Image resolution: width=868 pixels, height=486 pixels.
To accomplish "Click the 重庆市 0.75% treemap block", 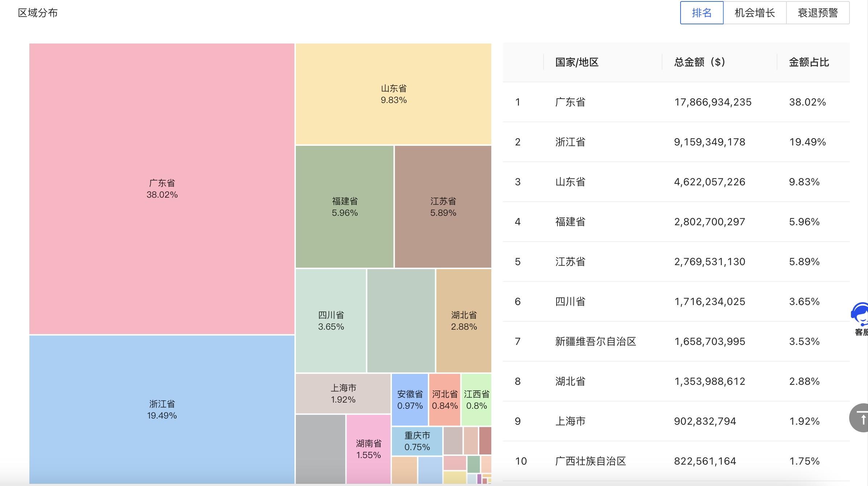I will (x=417, y=441).
